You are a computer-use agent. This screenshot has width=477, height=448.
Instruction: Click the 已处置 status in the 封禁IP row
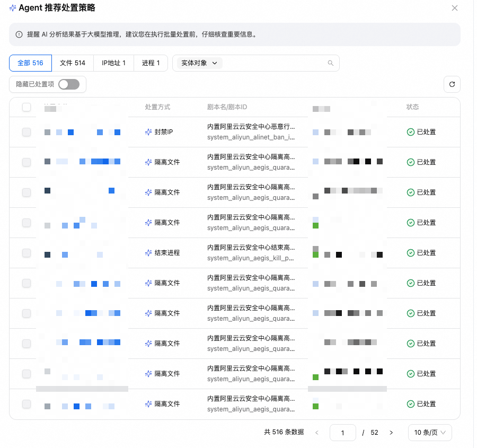[426, 132]
